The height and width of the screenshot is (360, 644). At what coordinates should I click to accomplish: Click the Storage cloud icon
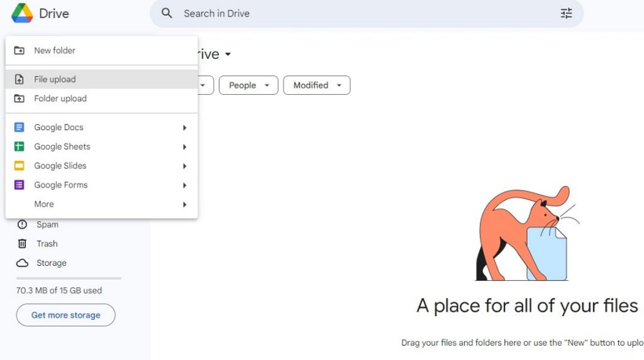[22, 263]
